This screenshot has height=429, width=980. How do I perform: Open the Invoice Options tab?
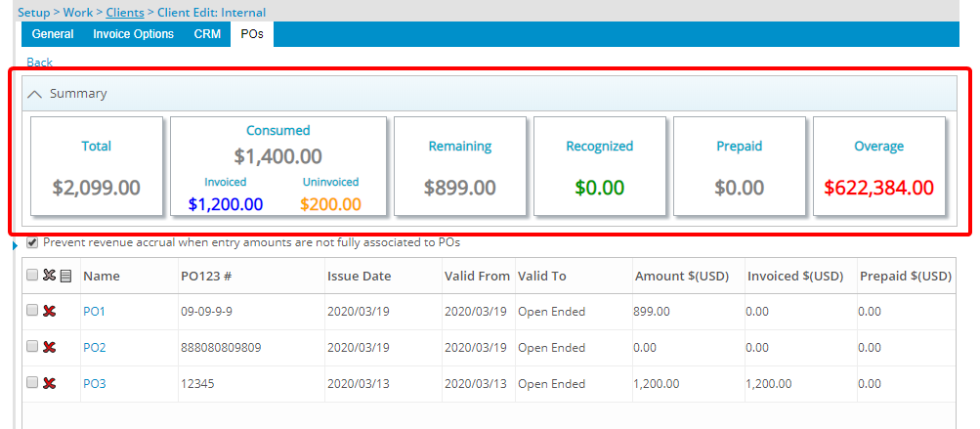(133, 34)
